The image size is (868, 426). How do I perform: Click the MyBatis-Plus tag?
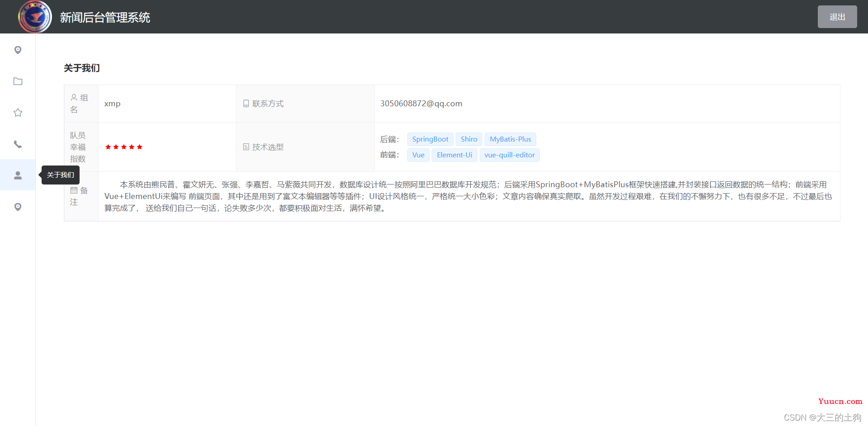[x=510, y=139]
